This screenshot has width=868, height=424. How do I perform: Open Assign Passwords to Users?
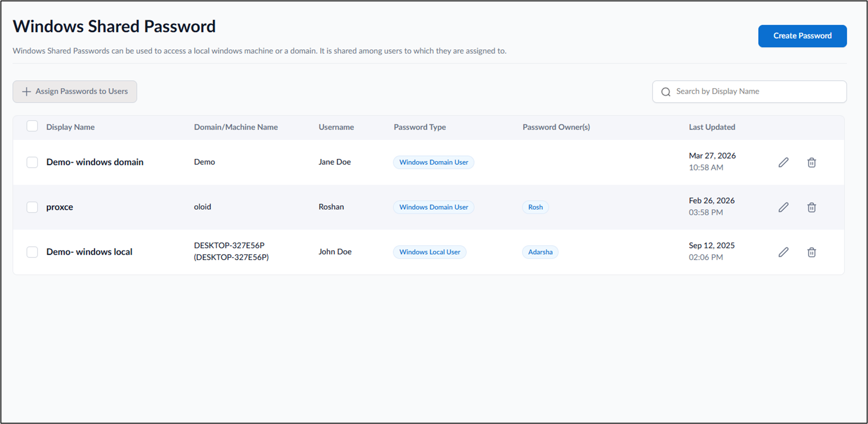click(x=75, y=92)
